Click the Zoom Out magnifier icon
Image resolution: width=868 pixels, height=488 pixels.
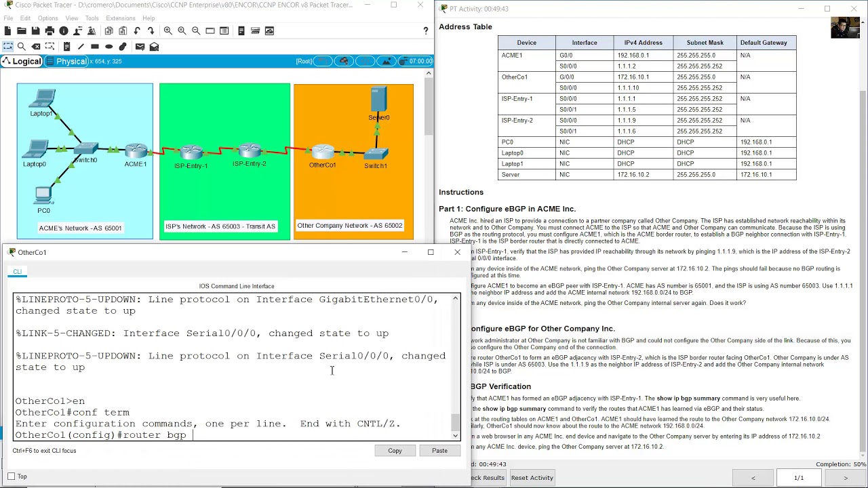pyautogui.click(x=196, y=30)
